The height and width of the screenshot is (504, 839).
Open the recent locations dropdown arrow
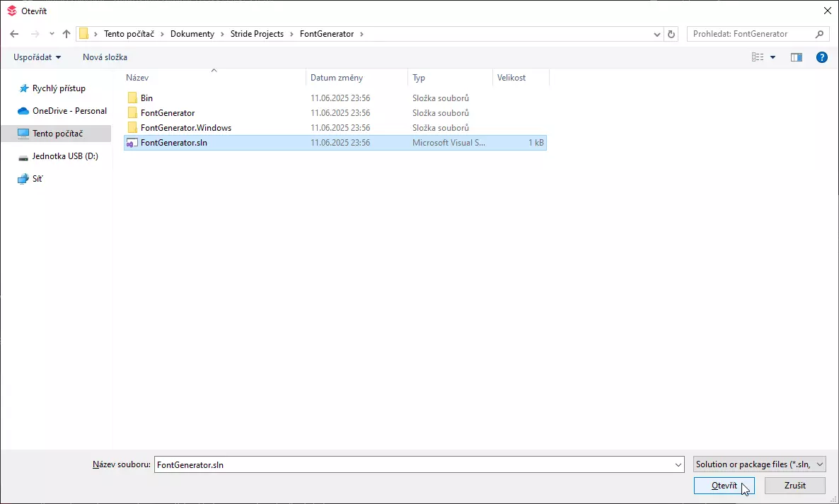point(52,34)
